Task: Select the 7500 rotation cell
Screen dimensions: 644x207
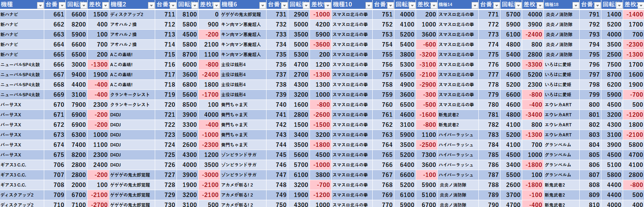Action: coord(612,65)
